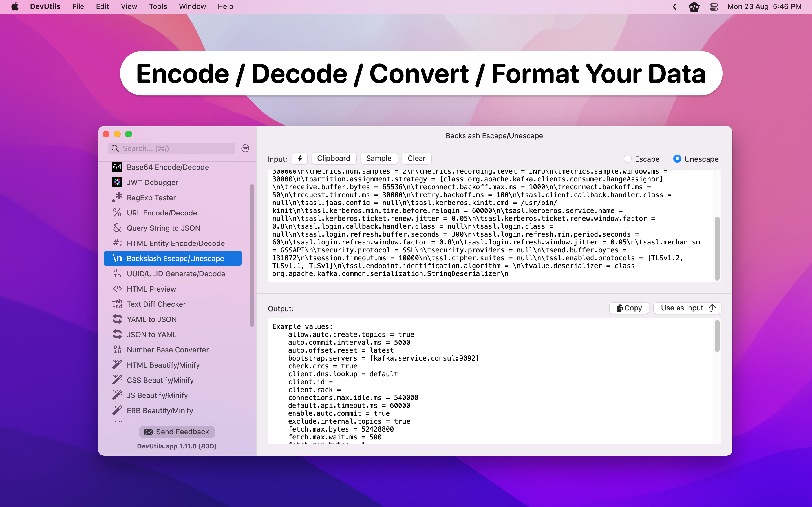Open the sidebar filter options icon
Image resolution: width=812 pixels, height=507 pixels.
click(245, 148)
